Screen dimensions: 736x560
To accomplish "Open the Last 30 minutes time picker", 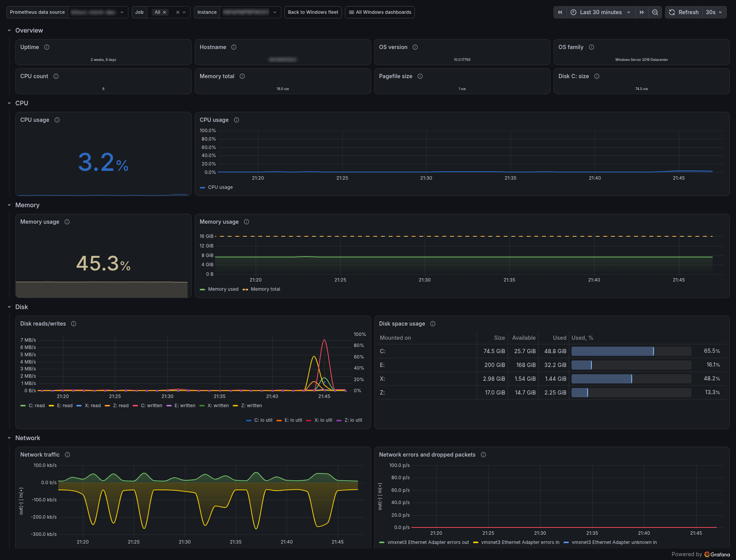I will [601, 12].
